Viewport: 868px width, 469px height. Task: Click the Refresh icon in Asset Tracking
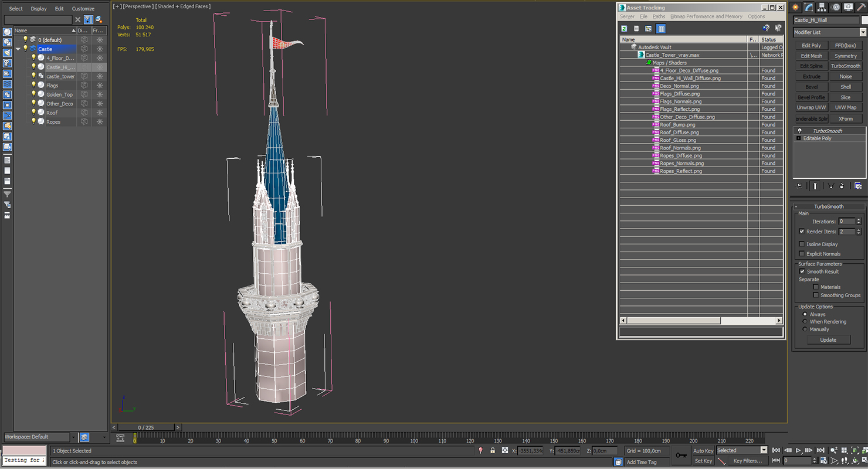(625, 28)
